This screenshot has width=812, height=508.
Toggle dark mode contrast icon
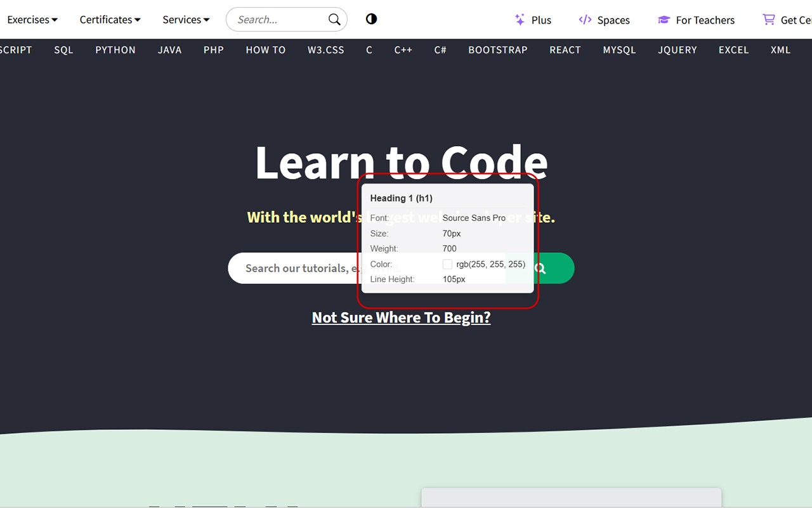click(372, 19)
